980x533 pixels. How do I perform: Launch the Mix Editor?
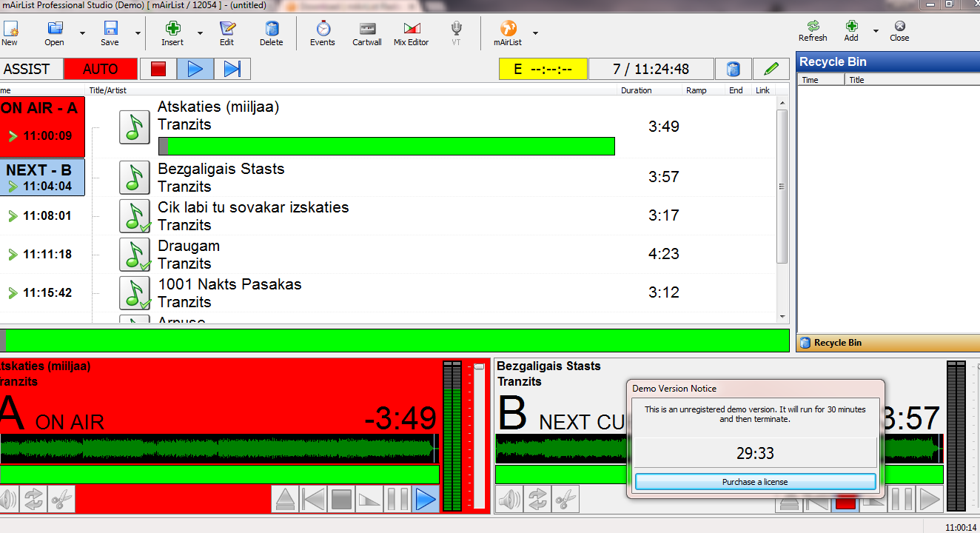[411, 33]
